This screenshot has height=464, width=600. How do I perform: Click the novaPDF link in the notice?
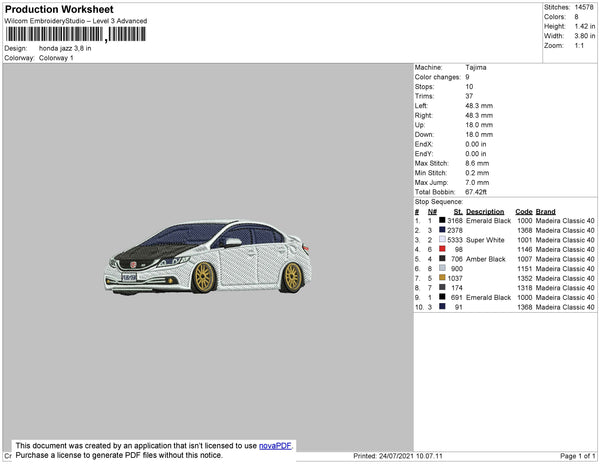click(275, 445)
